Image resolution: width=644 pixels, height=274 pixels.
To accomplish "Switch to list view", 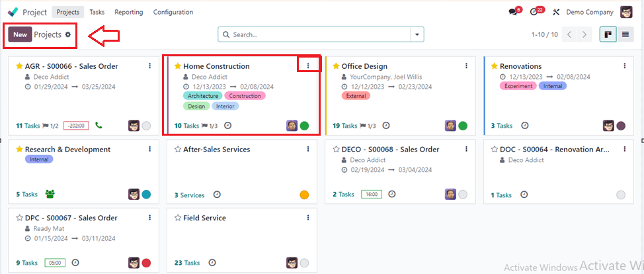I will pos(625,34).
